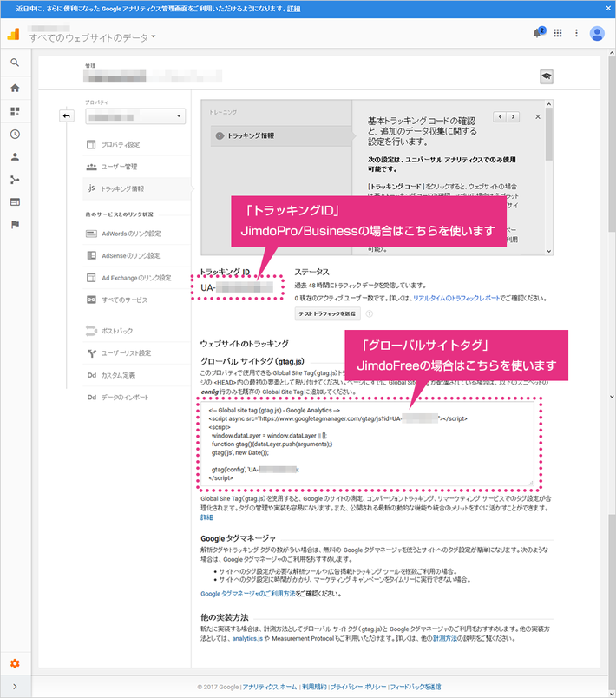
Task: Open the user account avatar
Action: tap(597, 33)
